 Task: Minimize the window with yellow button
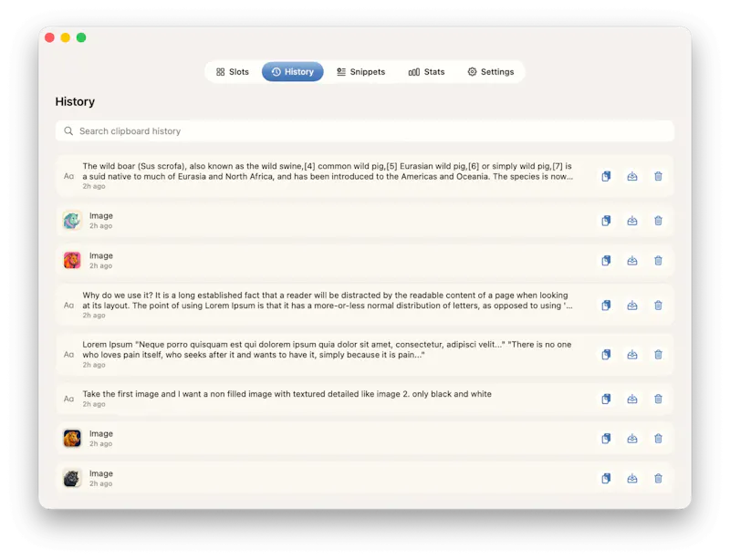click(x=66, y=37)
